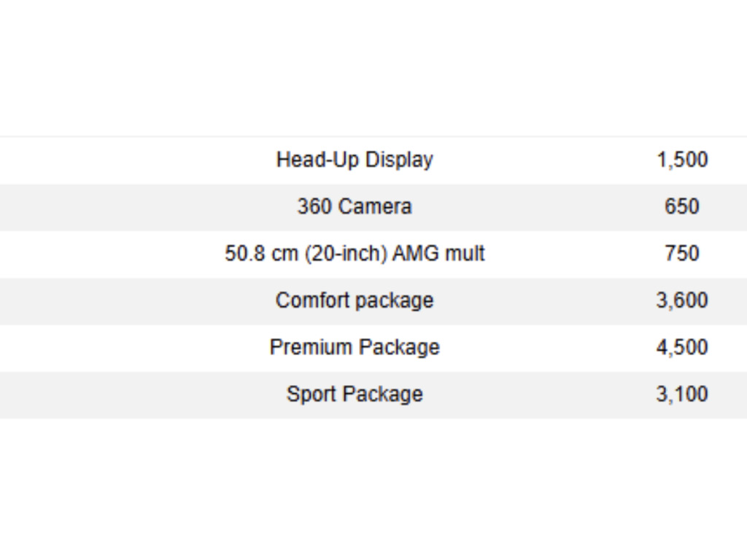The image size is (747, 560).
Task: Highlight the gray Comfort package table row
Action: (x=373, y=301)
